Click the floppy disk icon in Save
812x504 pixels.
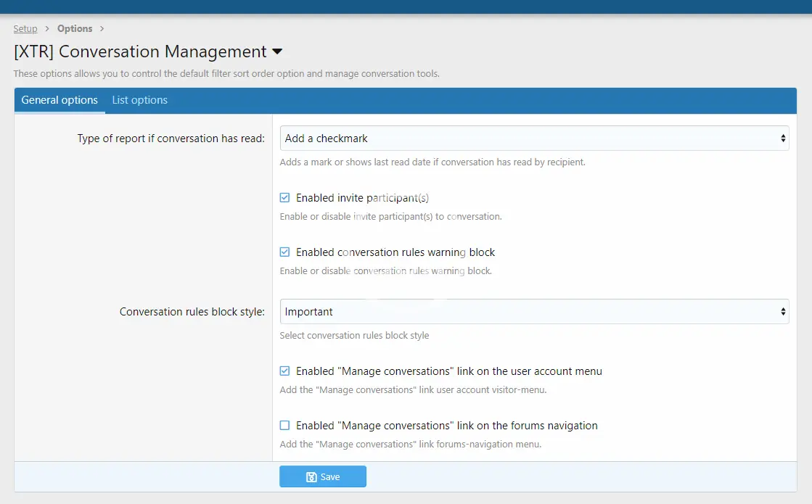(x=311, y=477)
